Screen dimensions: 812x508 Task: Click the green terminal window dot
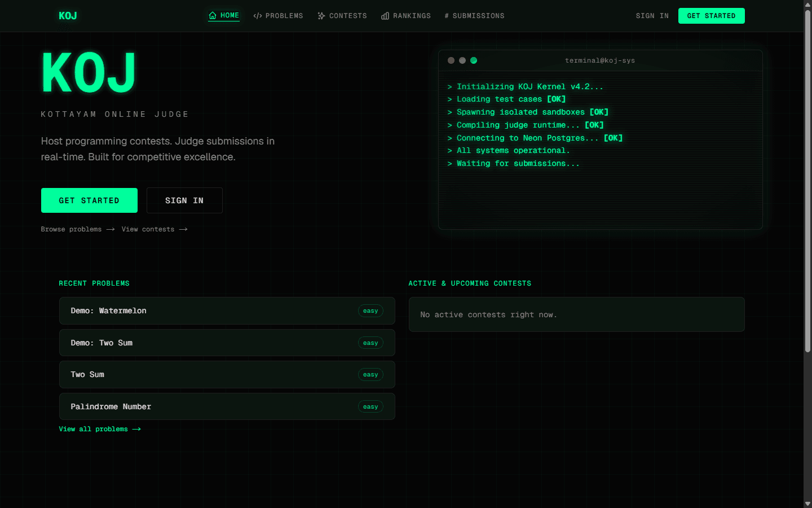(474, 60)
